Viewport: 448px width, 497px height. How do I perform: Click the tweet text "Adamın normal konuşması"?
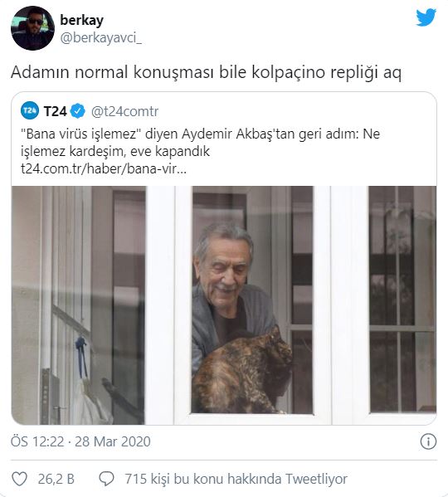(x=113, y=72)
